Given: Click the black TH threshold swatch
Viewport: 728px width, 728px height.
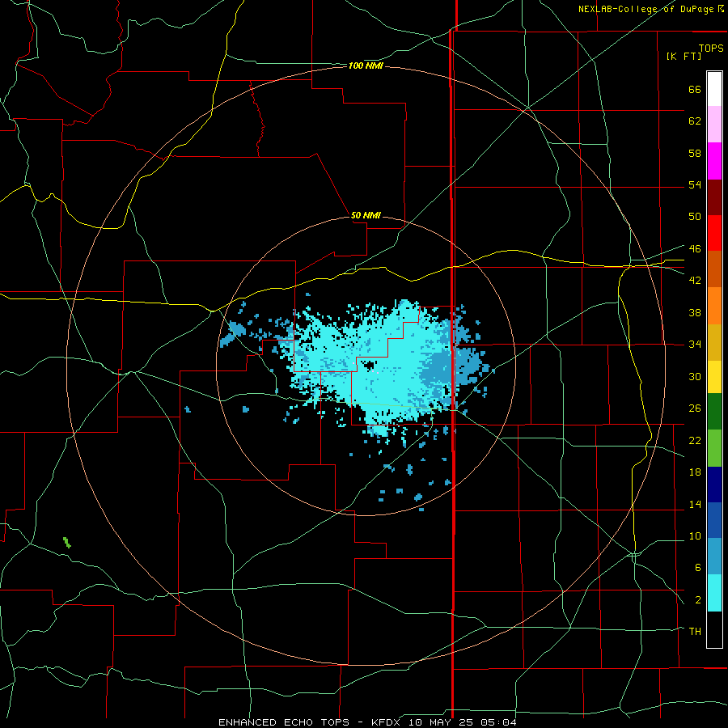Looking at the screenshot, I should point(714,629).
